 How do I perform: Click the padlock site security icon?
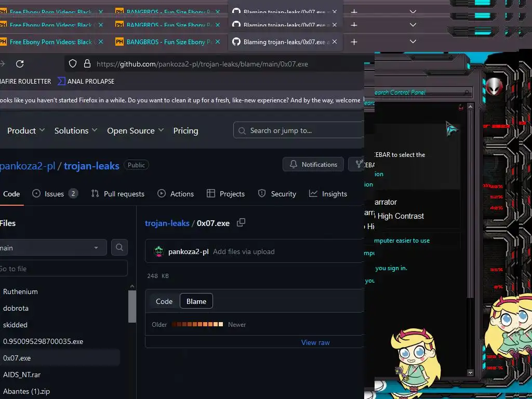pos(87,64)
